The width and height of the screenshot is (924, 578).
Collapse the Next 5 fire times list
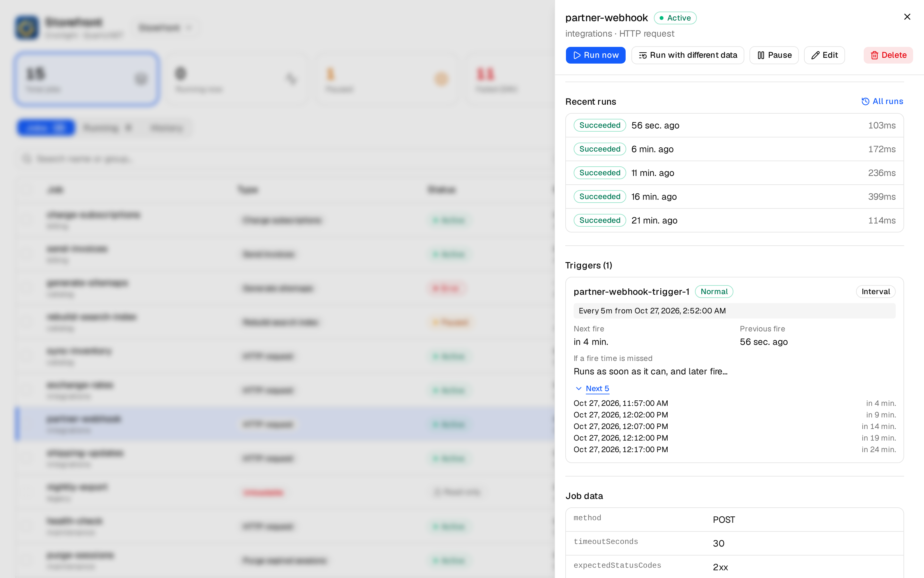point(592,389)
